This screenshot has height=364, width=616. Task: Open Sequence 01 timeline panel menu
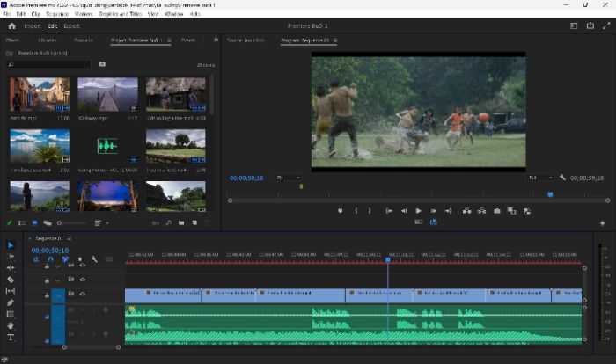point(70,238)
